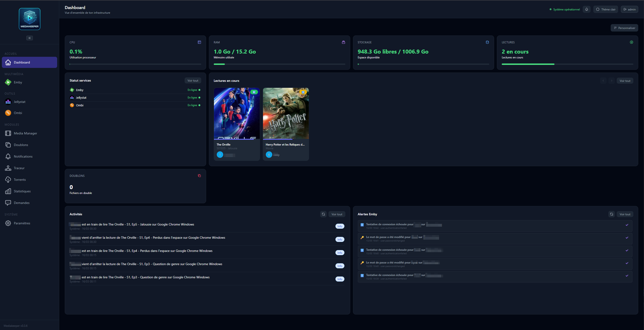Refresh the Alertes Emby panel
644x330 pixels.
point(612,214)
